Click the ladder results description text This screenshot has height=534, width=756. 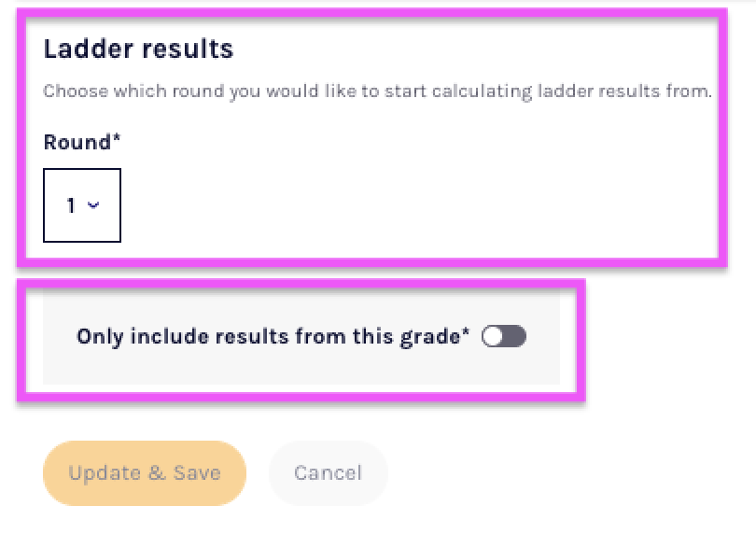click(x=377, y=92)
